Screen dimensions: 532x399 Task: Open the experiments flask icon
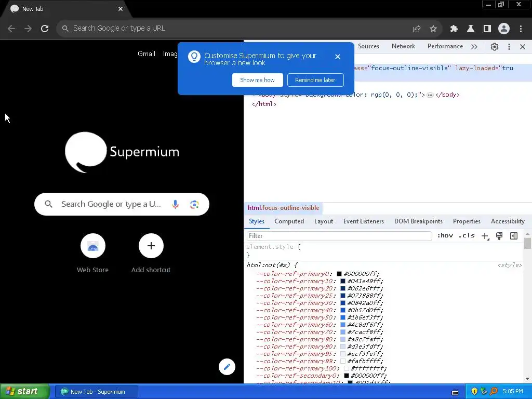(471, 29)
